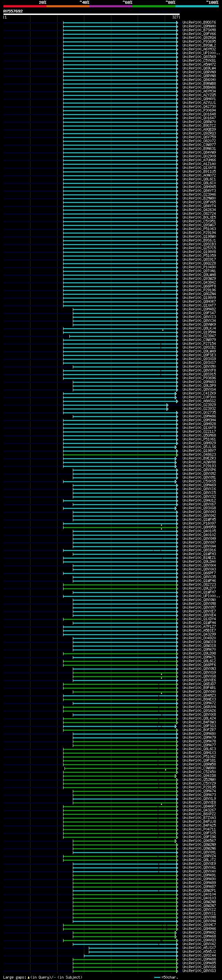Screen dimensions: 222x980
Task: Select hit label UniRef100_Q9M491
Action: pyautogui.click(x=199, y=875)
